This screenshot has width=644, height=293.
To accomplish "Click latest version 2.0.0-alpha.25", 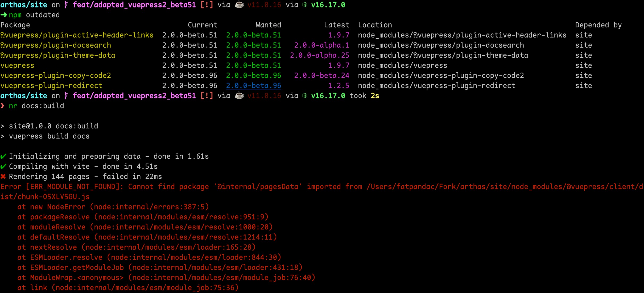I will (320, 55).
